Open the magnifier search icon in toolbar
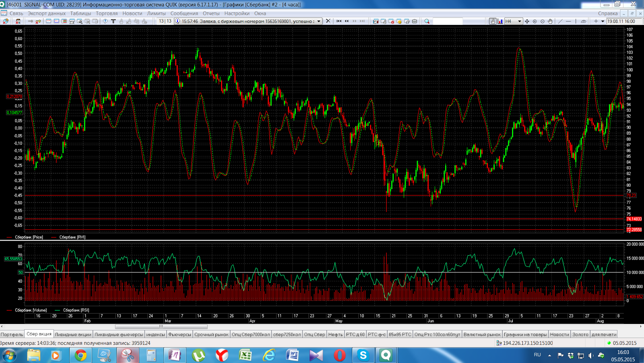Image resolution: width=644 pixels, height=363 pixels. pyautogui.click(x=427, y=21)
